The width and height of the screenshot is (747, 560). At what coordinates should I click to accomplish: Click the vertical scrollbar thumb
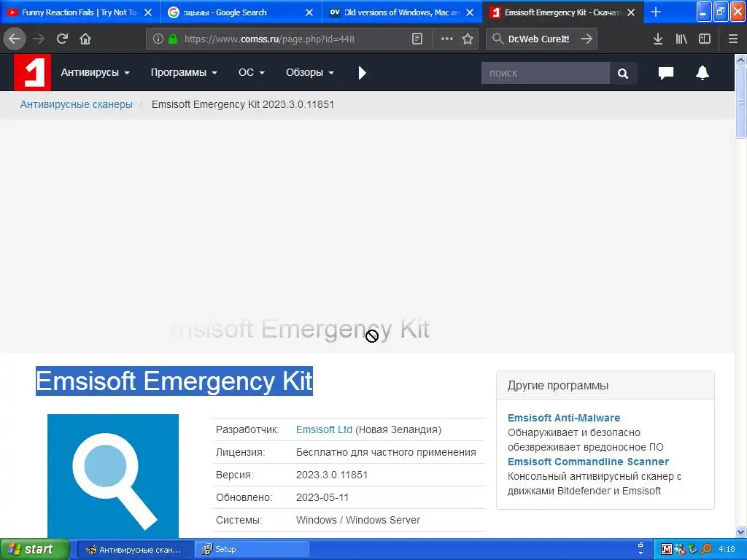click(x=741, y=101)
